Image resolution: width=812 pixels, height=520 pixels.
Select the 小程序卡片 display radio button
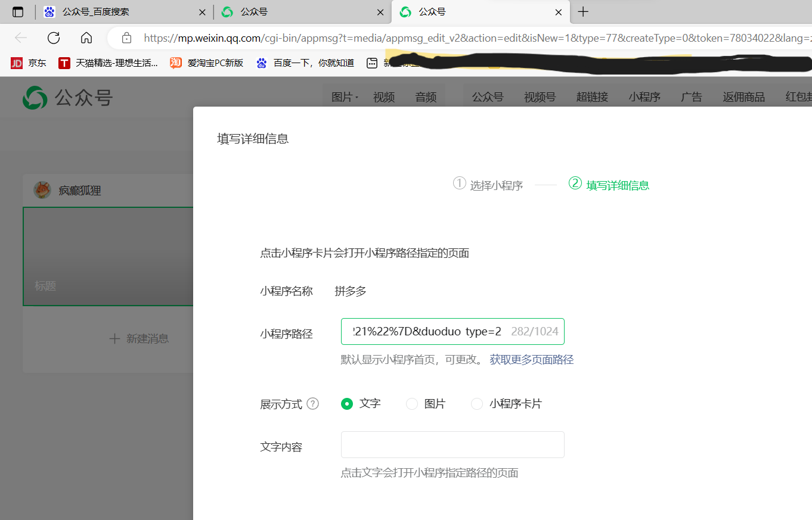[x=477, y=404]
